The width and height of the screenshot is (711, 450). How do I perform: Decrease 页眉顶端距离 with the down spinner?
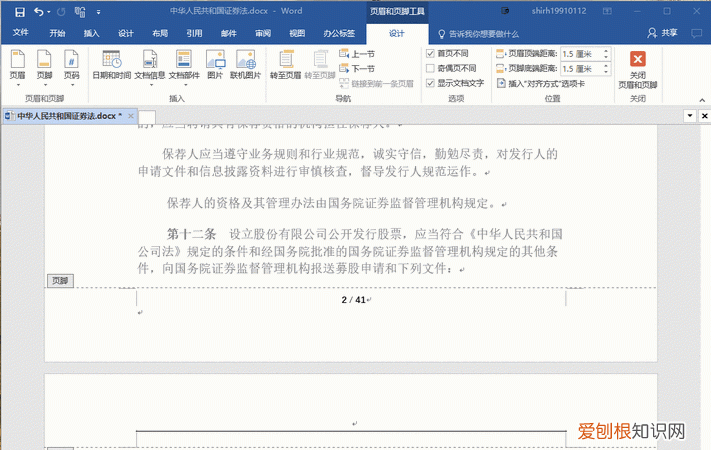(x=606, y=57)
